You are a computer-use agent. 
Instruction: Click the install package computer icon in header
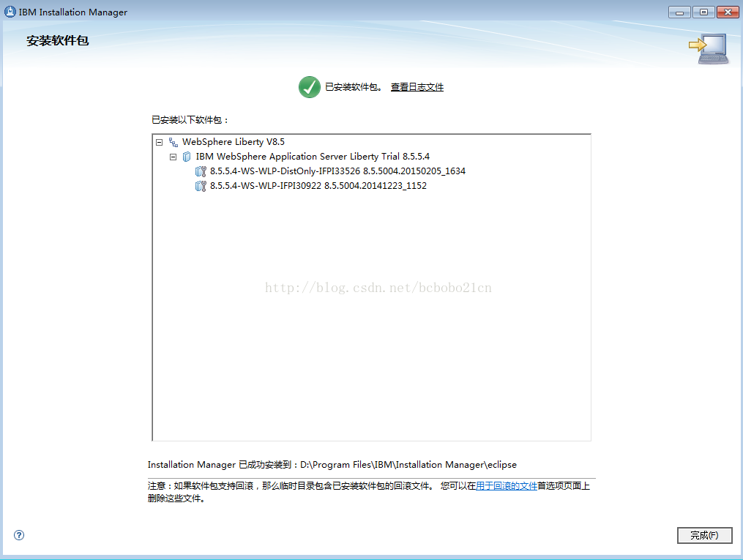(709, 48)
